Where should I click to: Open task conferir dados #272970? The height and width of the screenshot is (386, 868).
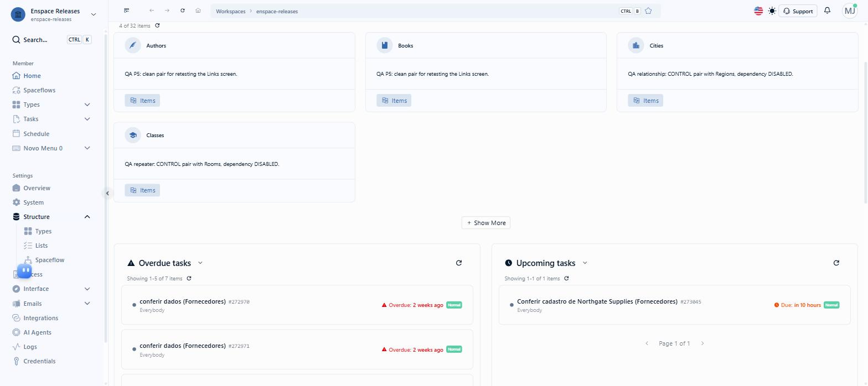[297, 305]
